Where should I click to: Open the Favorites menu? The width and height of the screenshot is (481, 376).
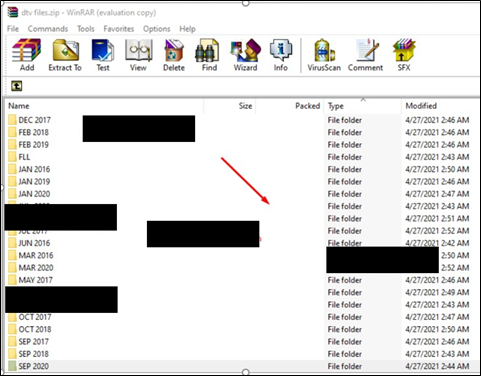click(x=119, y=29)
